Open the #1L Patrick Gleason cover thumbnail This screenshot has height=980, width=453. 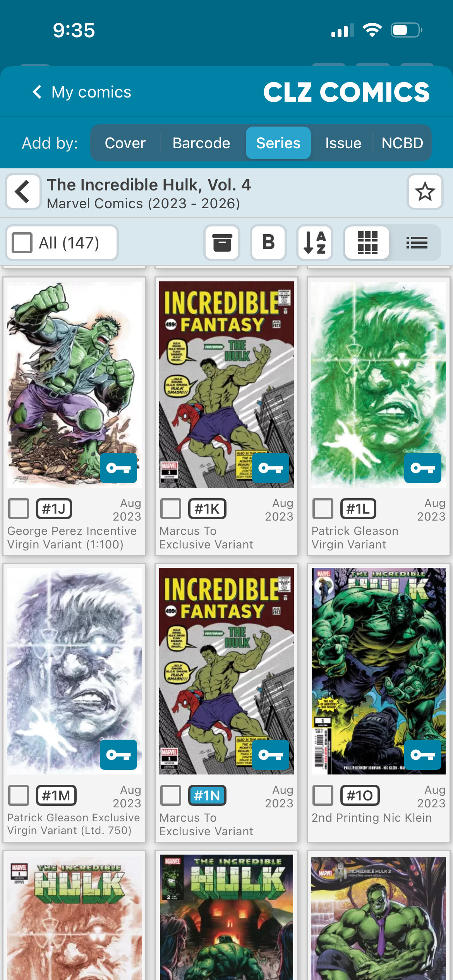378,384
